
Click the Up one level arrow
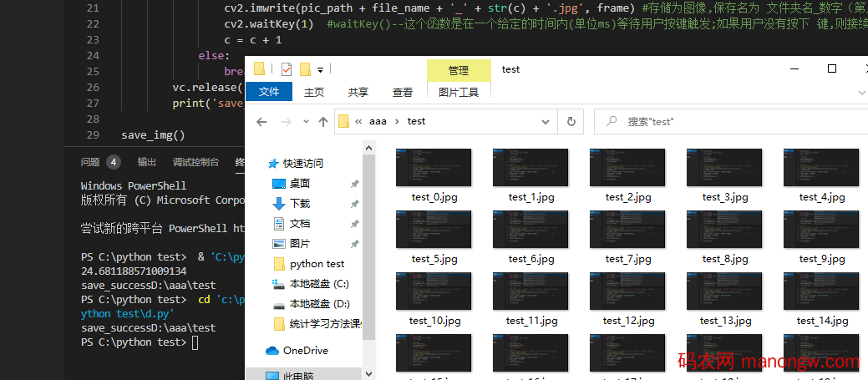coord(322,122)
